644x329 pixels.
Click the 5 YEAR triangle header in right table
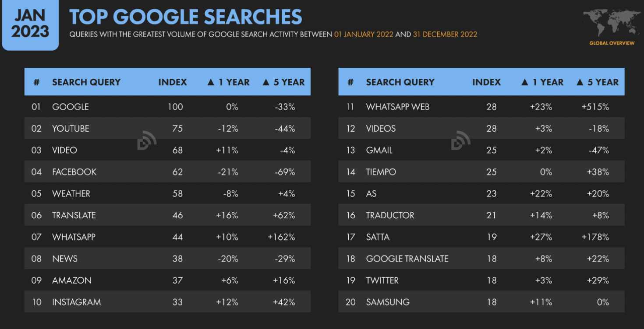pos(597,82)
